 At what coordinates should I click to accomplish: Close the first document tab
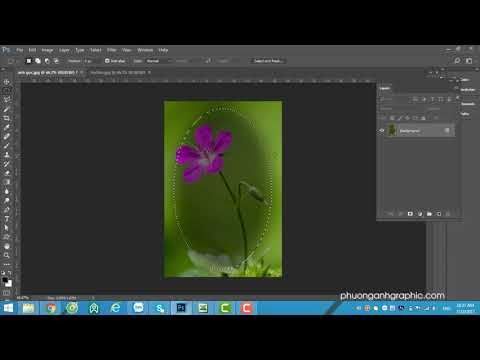coord(82,72)
